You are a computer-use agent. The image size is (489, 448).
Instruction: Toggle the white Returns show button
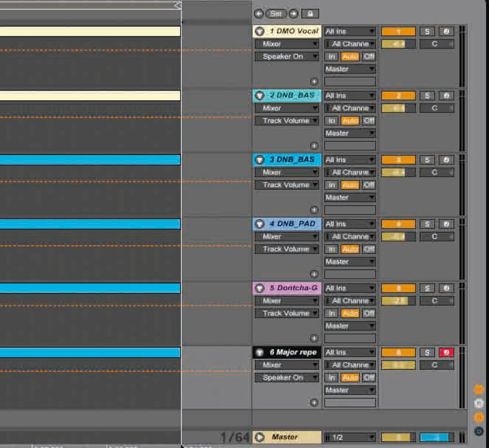pyautogui.click(x=479, y=403)
